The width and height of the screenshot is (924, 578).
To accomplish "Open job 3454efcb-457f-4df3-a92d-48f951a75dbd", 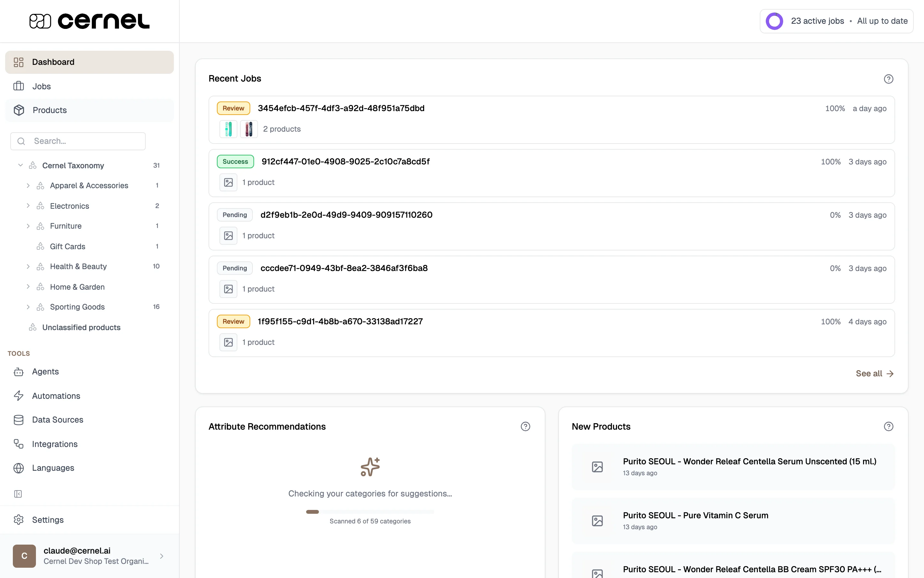I will pos(551,120).
